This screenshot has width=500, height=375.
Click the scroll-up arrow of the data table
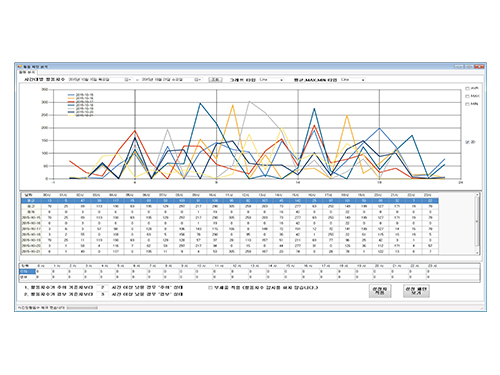[477, 194]
